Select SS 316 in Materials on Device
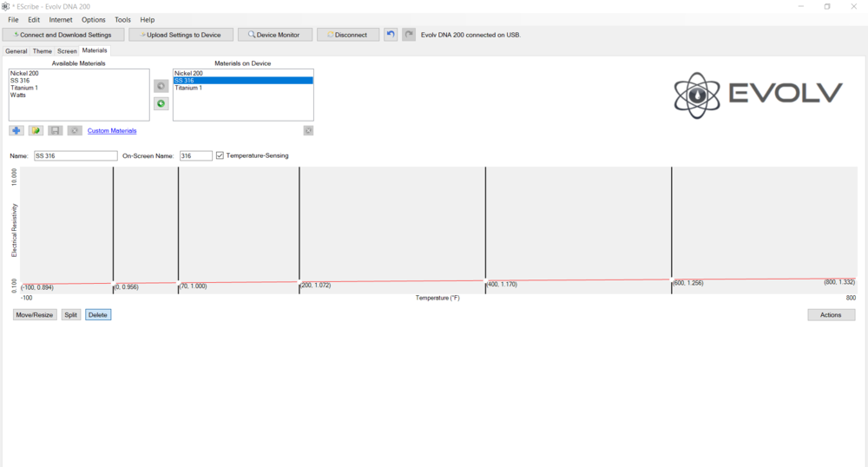This screenshot has height=467, width=868. pos(244,80)
